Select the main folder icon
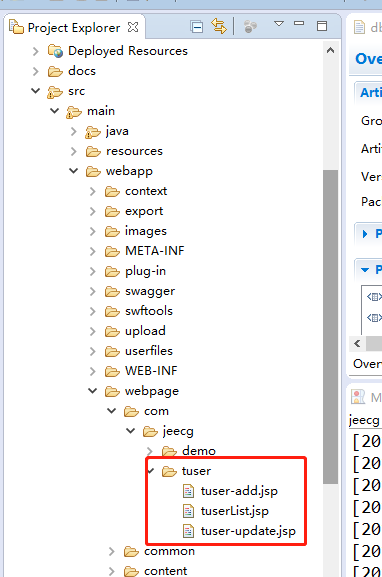The image size is (382, 577). click(74, 112)
